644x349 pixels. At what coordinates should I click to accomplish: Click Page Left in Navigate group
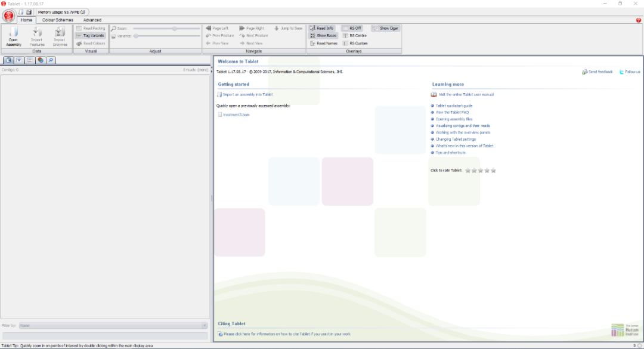(217, 29)
